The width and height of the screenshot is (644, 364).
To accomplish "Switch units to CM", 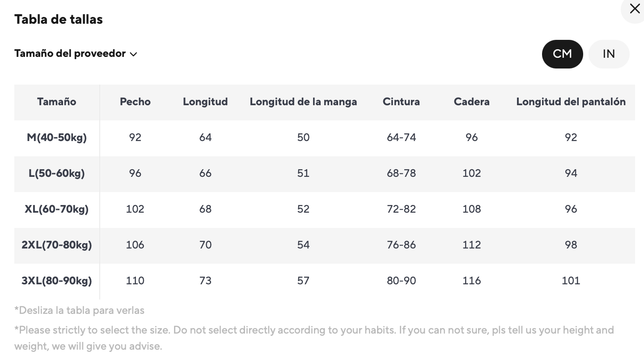I will click(x=562, y=54).
